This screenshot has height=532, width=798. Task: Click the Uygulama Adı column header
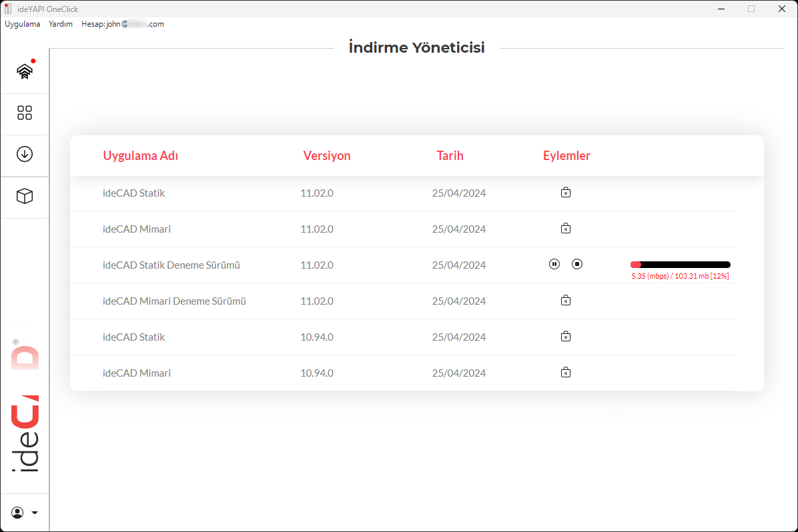coord(140,156)
